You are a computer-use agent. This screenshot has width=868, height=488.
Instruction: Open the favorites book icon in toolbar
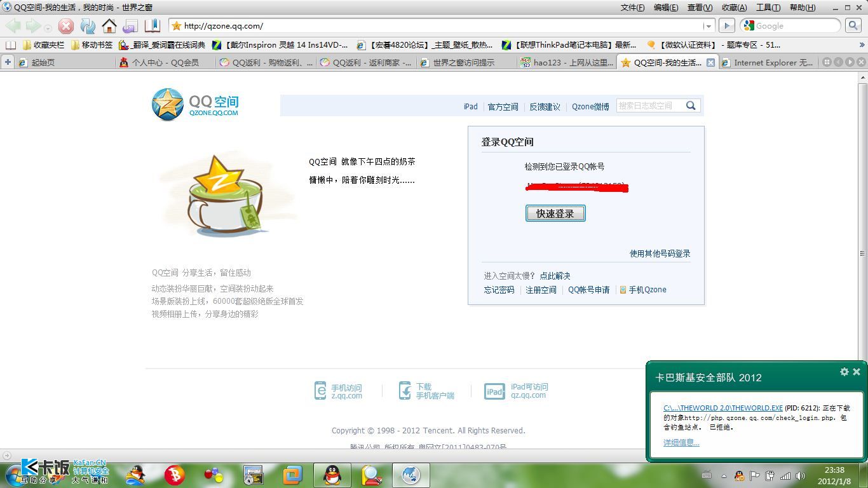pos(152,26)
